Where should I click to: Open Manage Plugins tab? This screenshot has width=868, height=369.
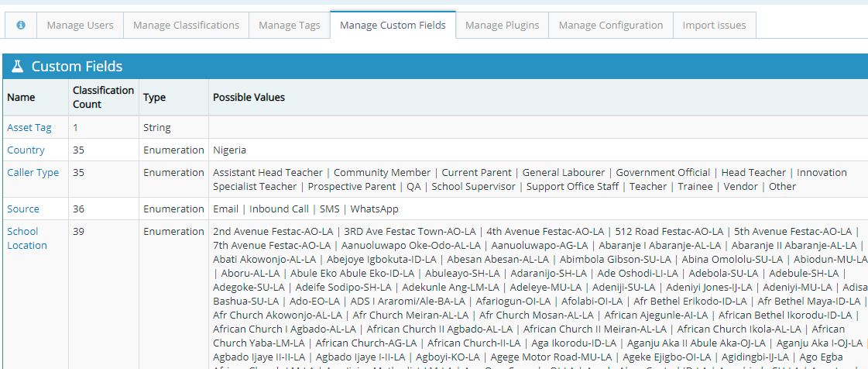pos(502,26)
